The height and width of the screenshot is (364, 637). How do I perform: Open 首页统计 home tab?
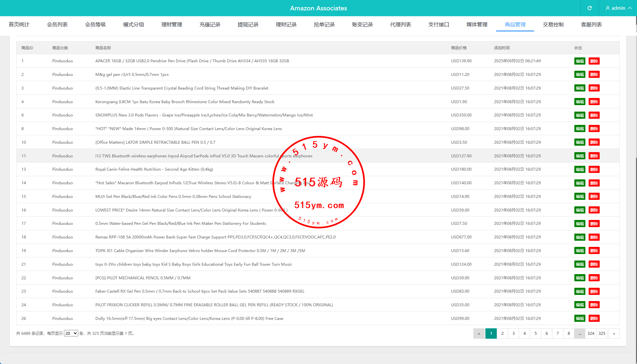(19, 25)
